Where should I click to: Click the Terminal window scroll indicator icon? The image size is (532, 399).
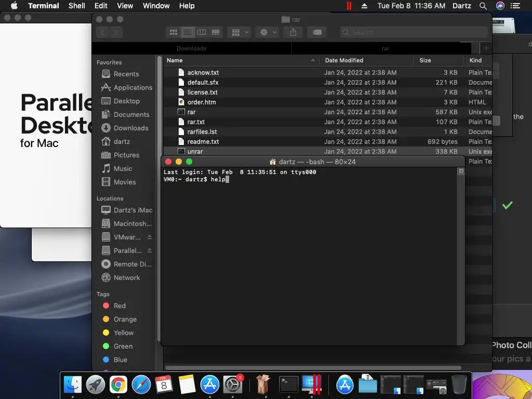click(461, 171)
